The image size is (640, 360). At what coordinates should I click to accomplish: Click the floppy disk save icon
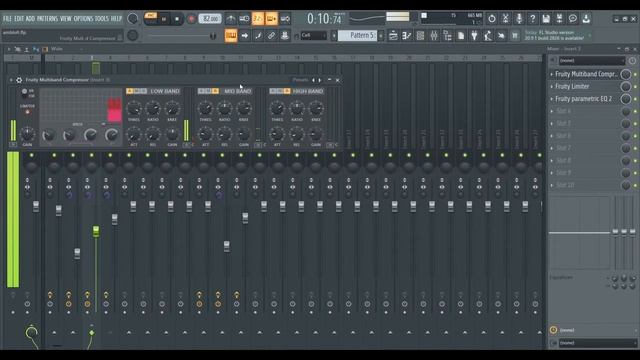coord(546,18)
